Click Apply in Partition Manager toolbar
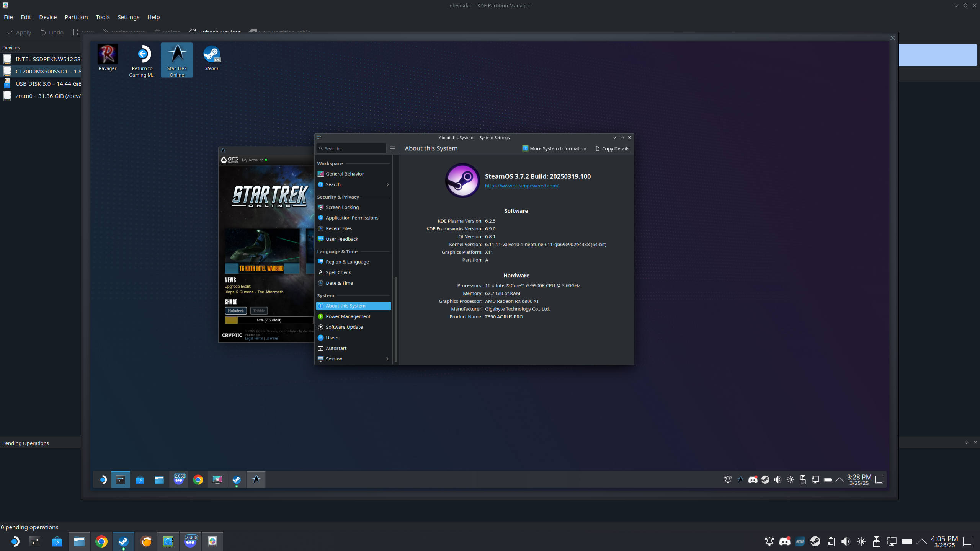 tap(19, 33)
